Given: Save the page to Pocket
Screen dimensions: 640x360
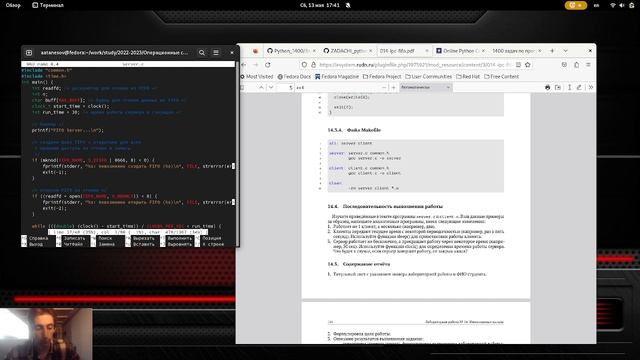Looking at the screenshot, I should coord(564,64).
